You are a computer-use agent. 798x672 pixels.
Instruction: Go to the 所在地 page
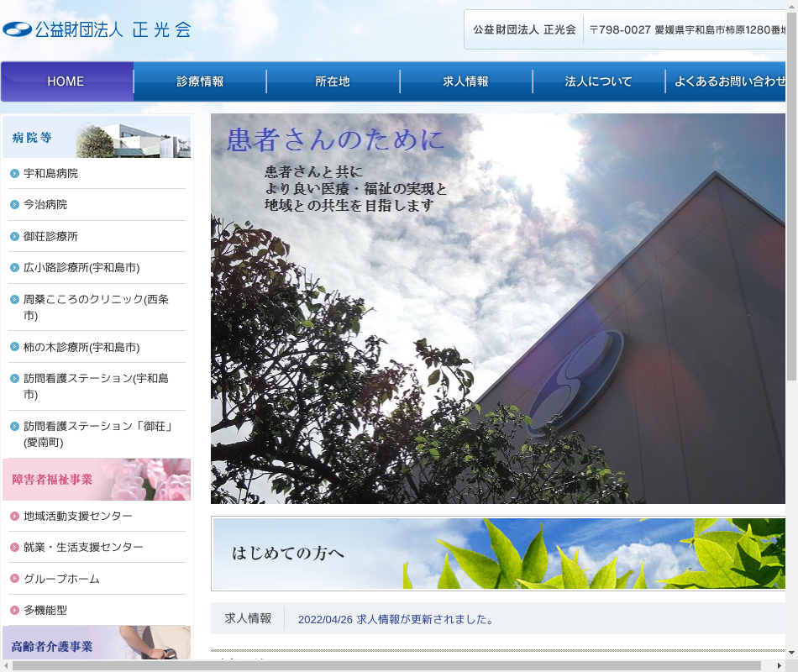333,81
